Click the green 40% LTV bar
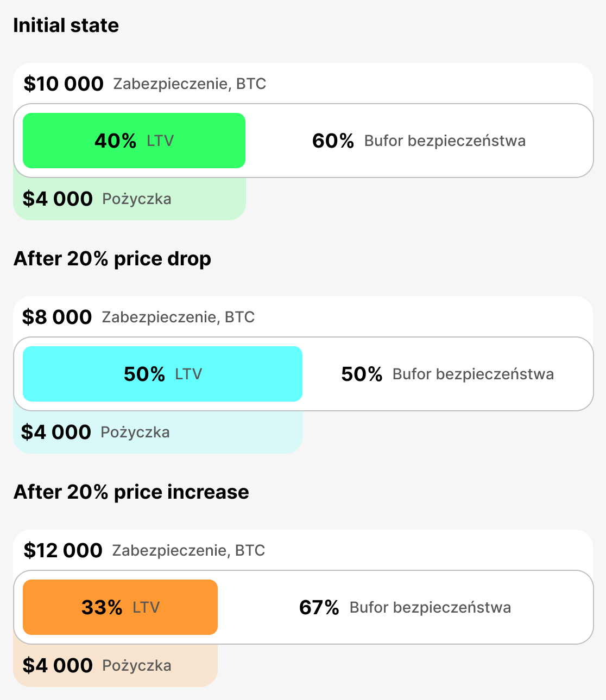The width and height of the screenshot is (606, 700). click(x=134, y=141)
